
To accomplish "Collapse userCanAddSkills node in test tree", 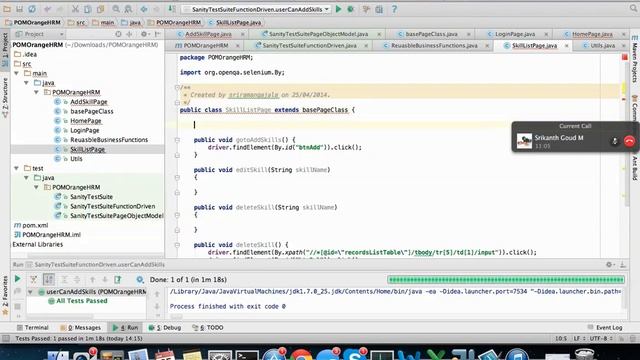I will tap(30, 292).
